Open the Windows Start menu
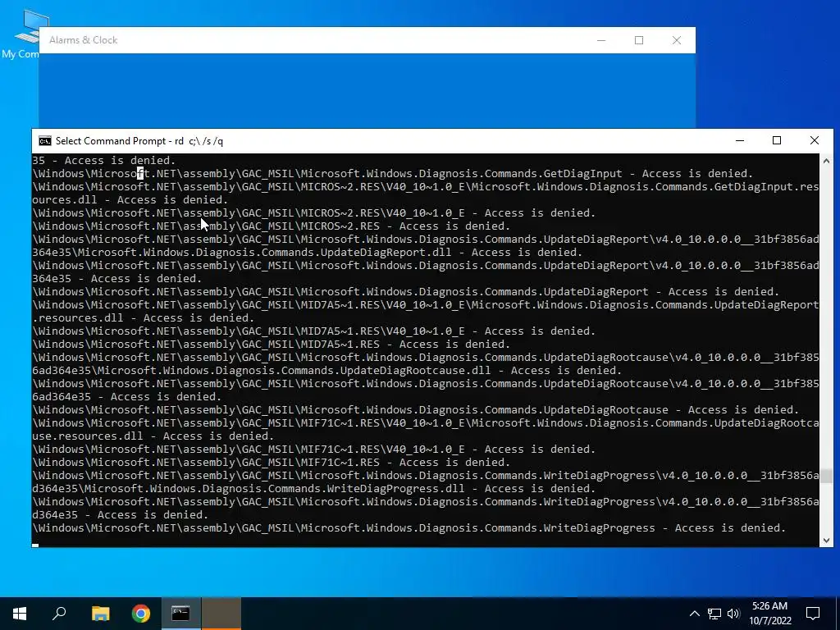This screenshot has height=630, width=840. pos(20,614)
